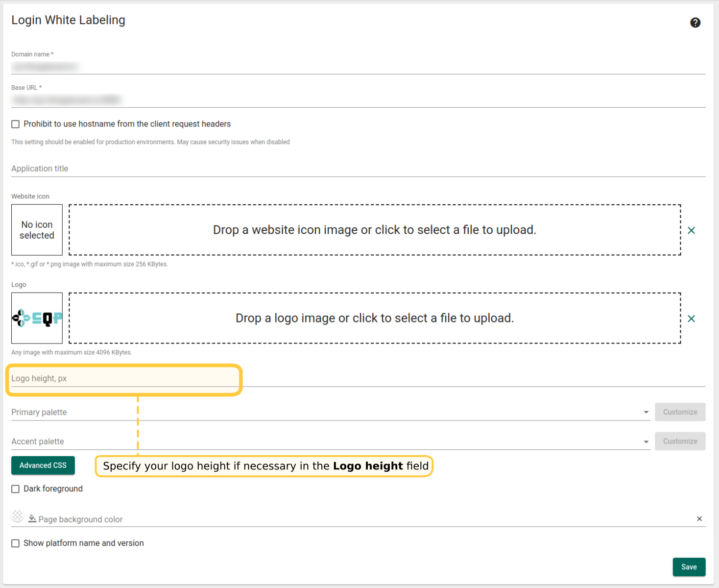Focus the Logo height input field

click(122, 379)
